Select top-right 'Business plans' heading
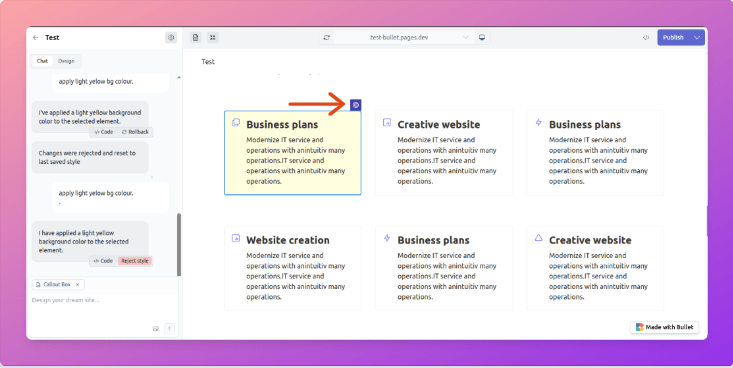Image resolution: width=733 pixels, height=368 pixels. pos(585,124)
